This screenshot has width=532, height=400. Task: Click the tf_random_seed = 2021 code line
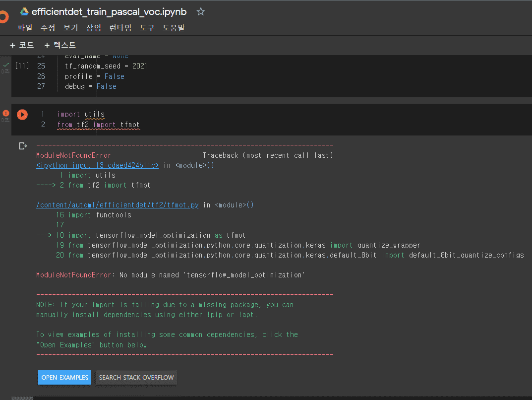point(106,66)
